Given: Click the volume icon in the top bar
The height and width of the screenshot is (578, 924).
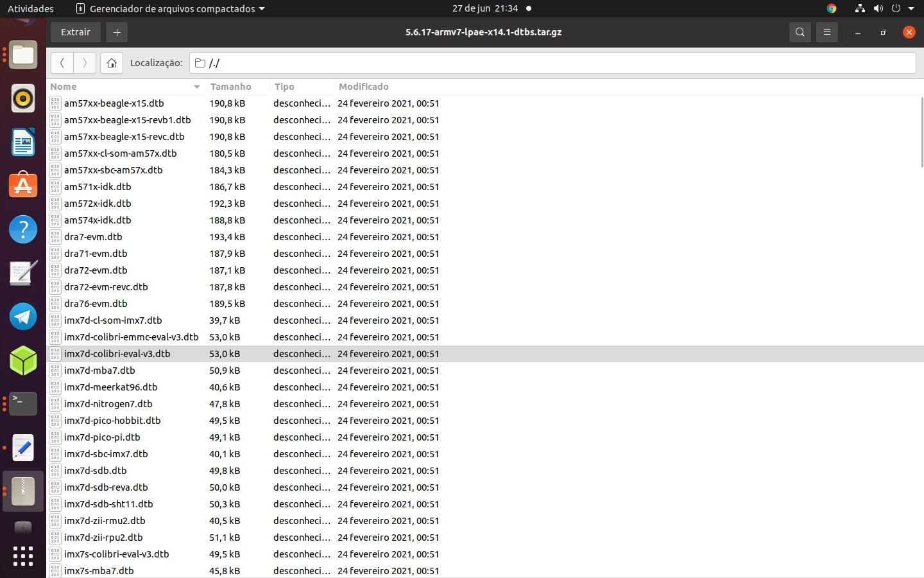Looking at the screenshot, I should click(x=878, y=8).
